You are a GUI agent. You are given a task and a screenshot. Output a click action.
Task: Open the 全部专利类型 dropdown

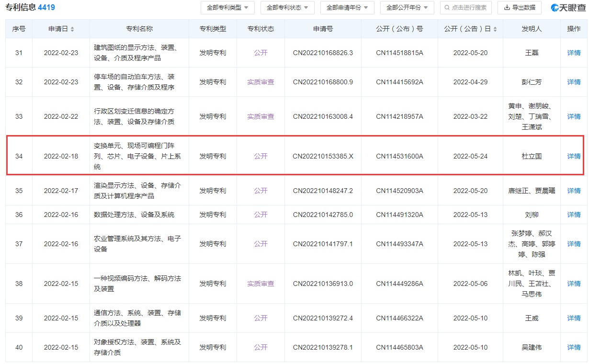pos(227,8)
